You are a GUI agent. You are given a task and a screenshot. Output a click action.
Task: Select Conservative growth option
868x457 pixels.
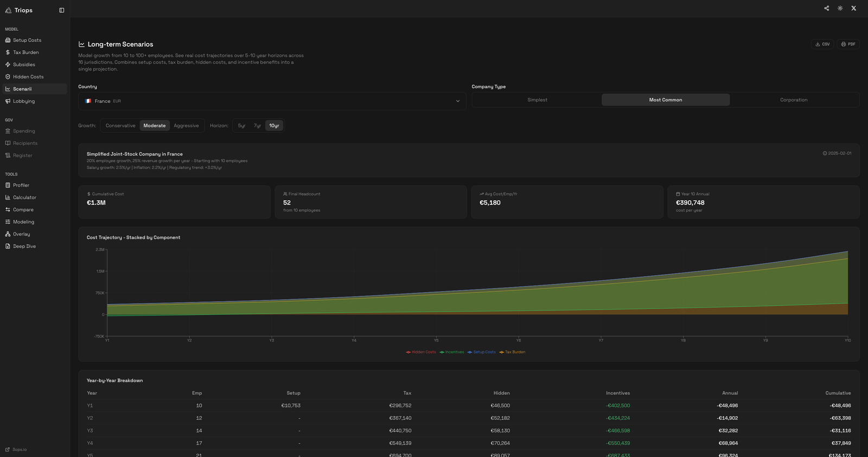(x=120, y=126)
